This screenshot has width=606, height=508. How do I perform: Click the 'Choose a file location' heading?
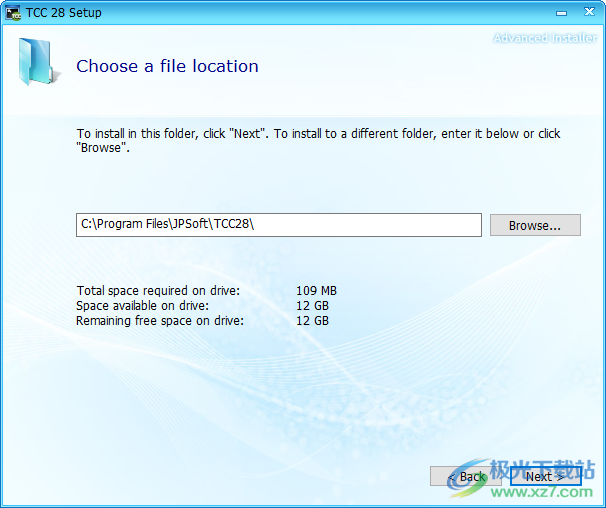tap(167, 66)
